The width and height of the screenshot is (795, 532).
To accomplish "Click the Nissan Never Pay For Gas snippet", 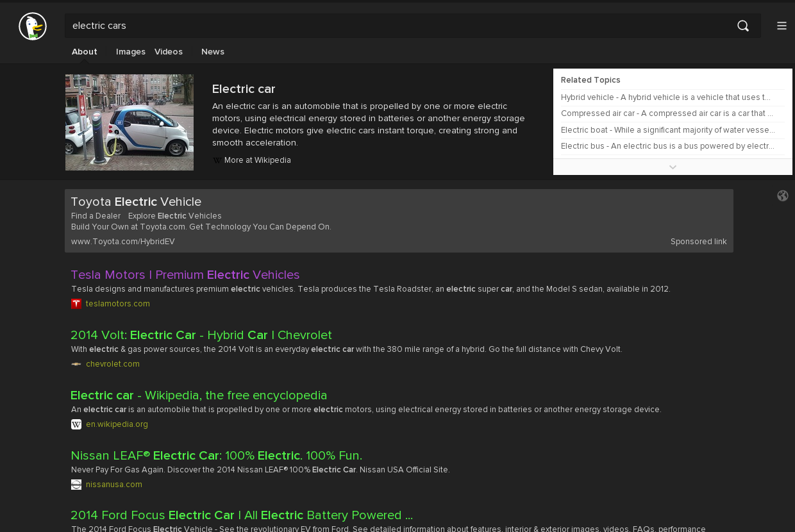I will [260, 470].
